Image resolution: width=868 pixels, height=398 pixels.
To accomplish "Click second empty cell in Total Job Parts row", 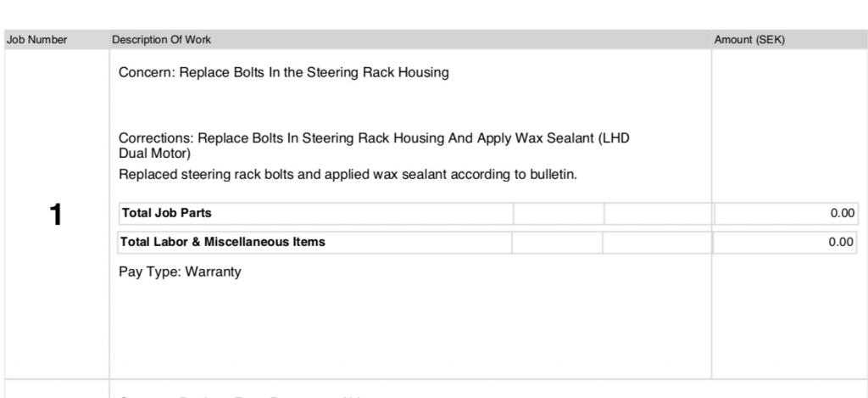I will (658, 214).
